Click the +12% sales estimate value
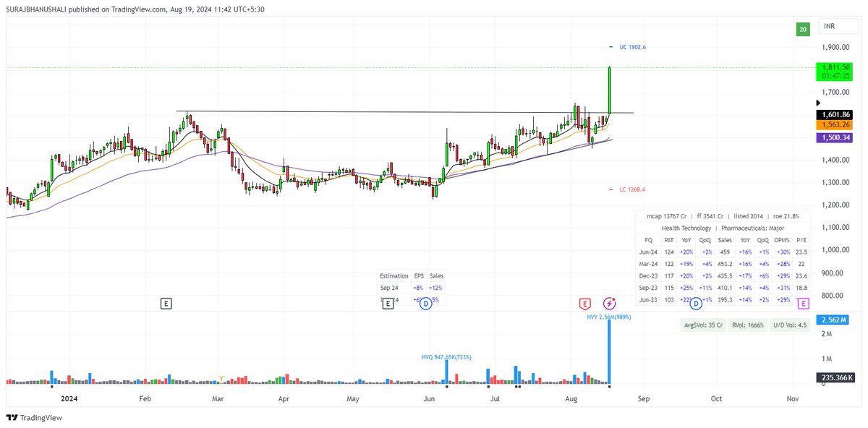The height and width of the screenshot is (428, 868). pyautogui.click(x=436, y=288)
